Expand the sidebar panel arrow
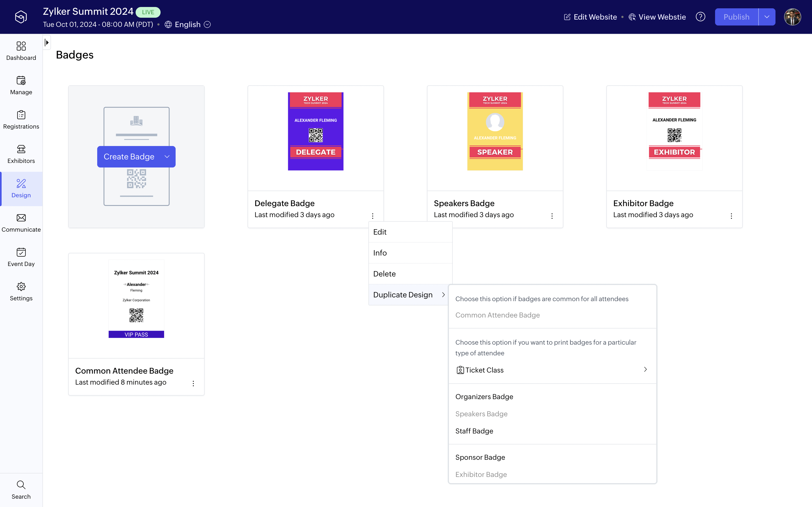Viewport: 812px width, 507px height. pyautogui.click(x=47, y=43)
